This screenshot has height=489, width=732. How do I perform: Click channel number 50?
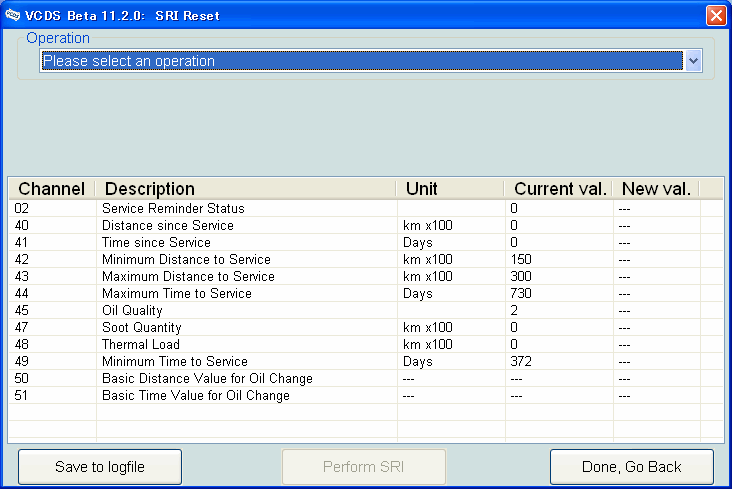coord(21,378)
